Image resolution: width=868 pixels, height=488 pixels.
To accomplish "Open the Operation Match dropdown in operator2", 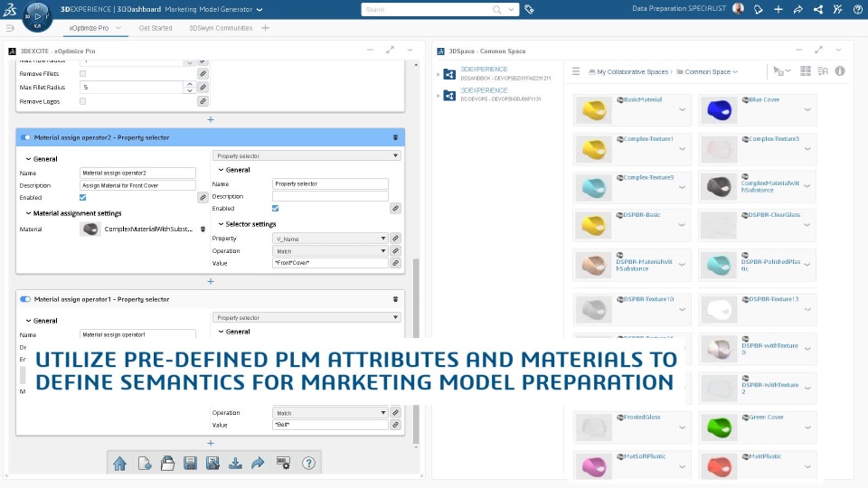I will (x=330, y=251).
